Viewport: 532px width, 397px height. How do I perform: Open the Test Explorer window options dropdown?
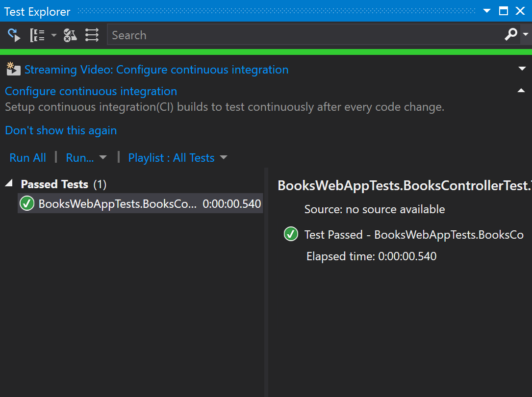pyautogui.click(x=487, y=11)
